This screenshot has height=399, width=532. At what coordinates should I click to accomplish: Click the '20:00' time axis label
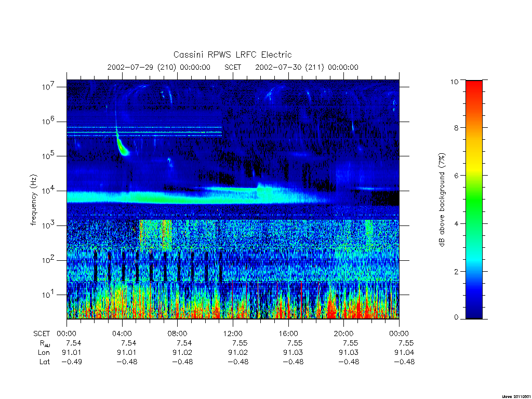(x=344, y=334)
